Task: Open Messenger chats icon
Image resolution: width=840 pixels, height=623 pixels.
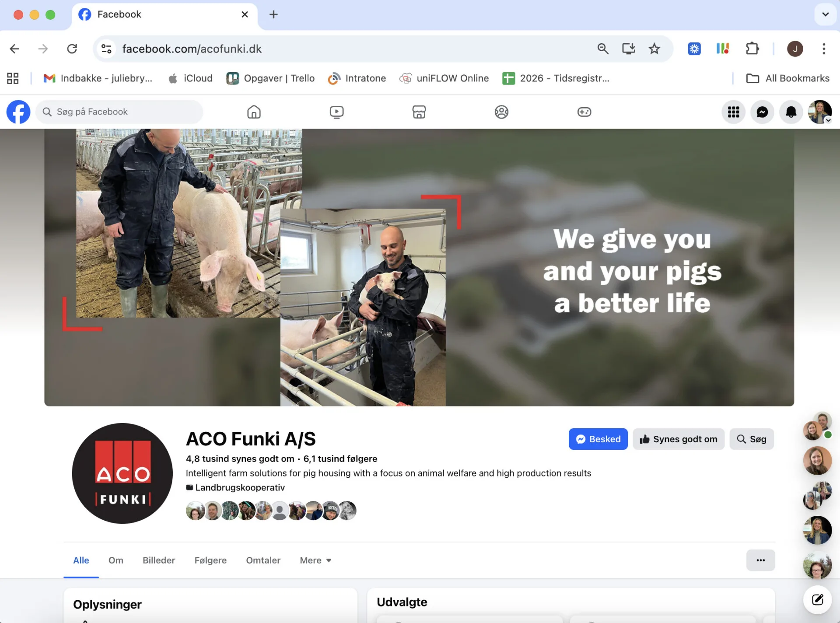Action: [x=763, y=112]
